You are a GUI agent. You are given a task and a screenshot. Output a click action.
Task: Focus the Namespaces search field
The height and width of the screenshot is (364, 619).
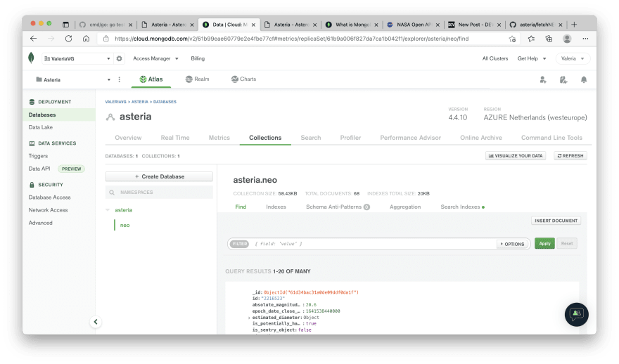coord(159,193)
